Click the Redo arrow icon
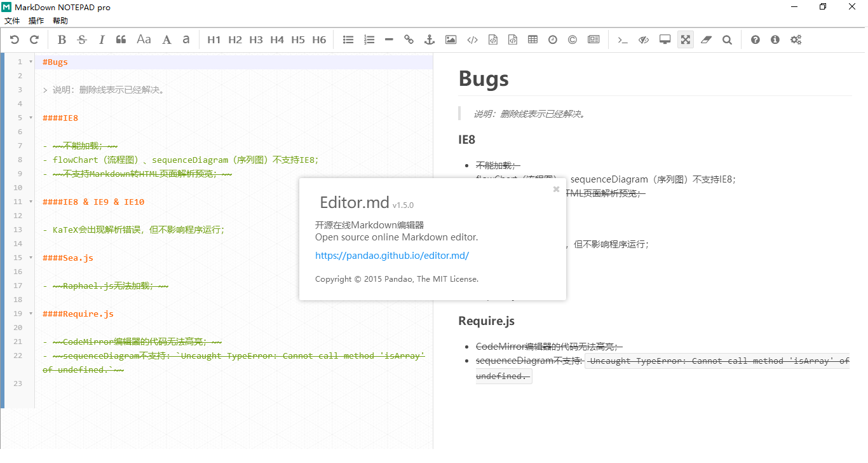The height and width of the screenshot is (463, 868). click(34, 39)
